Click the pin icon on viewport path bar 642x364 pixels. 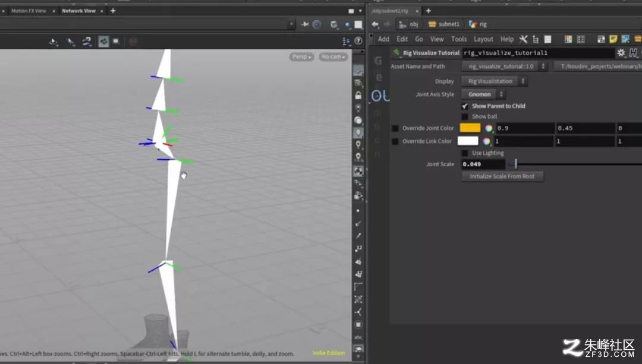pyautogui.click(x=305, y=24)
